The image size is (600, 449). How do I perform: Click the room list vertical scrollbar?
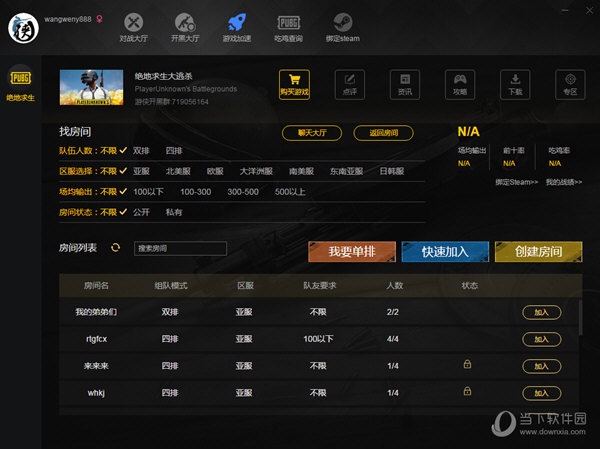pos(580,318)
